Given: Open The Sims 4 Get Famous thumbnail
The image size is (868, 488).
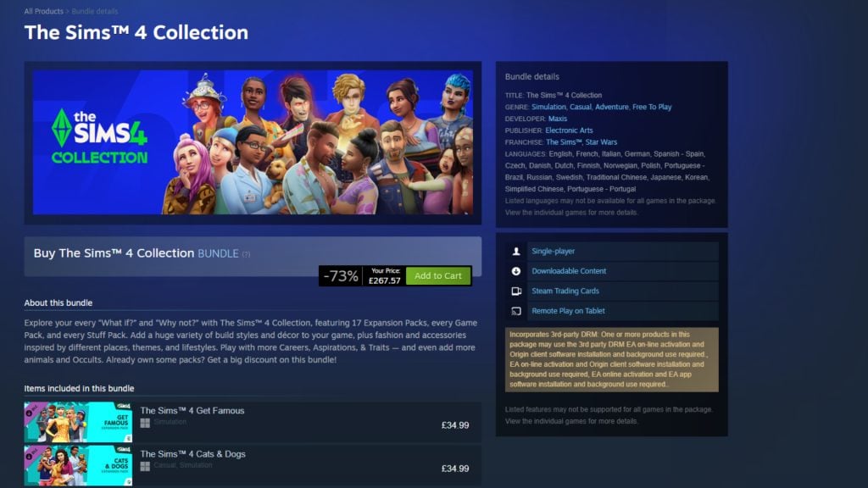Looking at the screenshot, I should click(78, 422).
